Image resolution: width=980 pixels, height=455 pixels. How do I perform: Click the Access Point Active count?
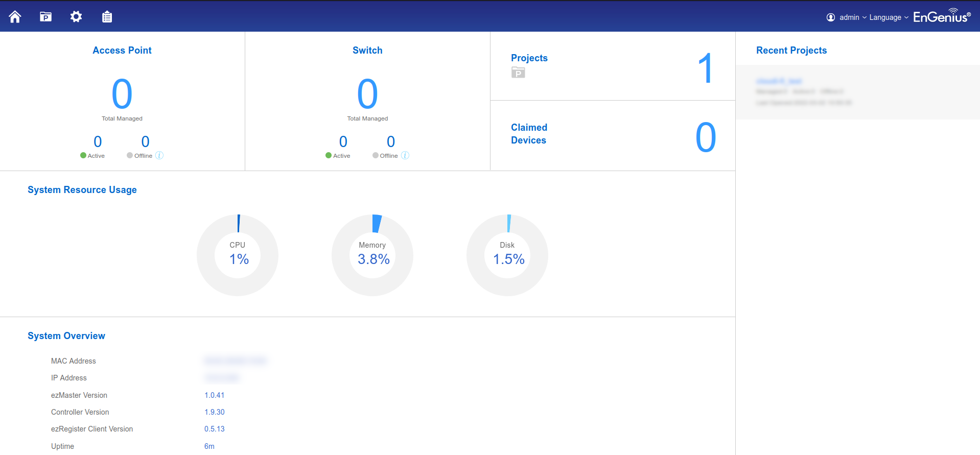pyautogui.click(x=98, y=141)
